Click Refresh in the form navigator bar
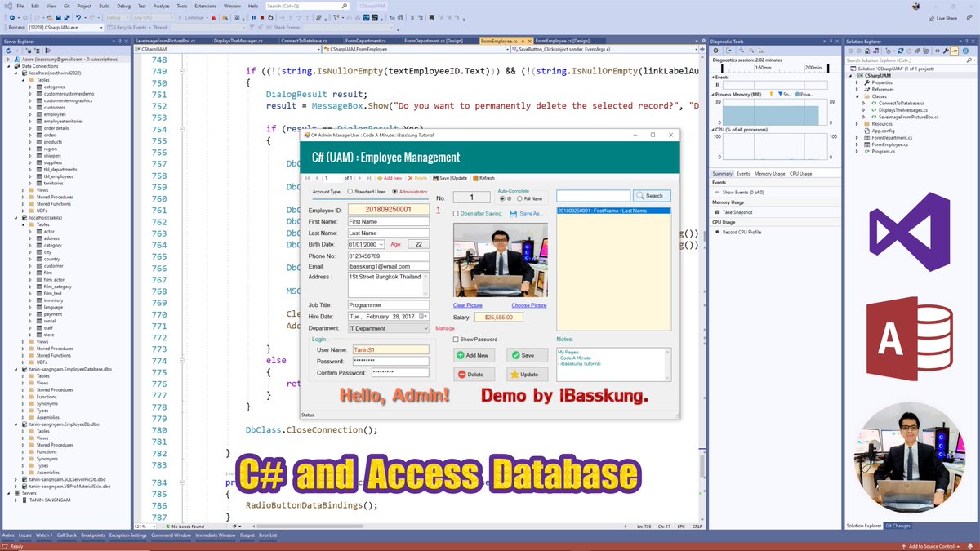Viewport: 980px width, 551px height. 483,178
